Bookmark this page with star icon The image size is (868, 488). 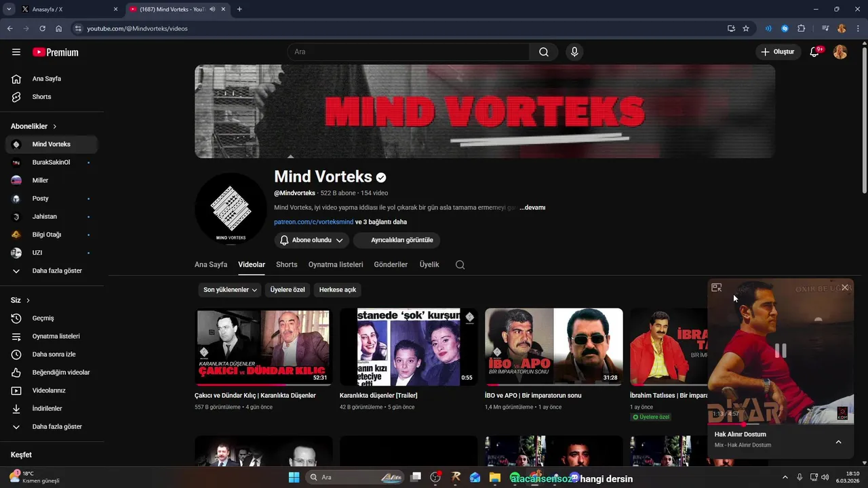[x=746, y=28]
